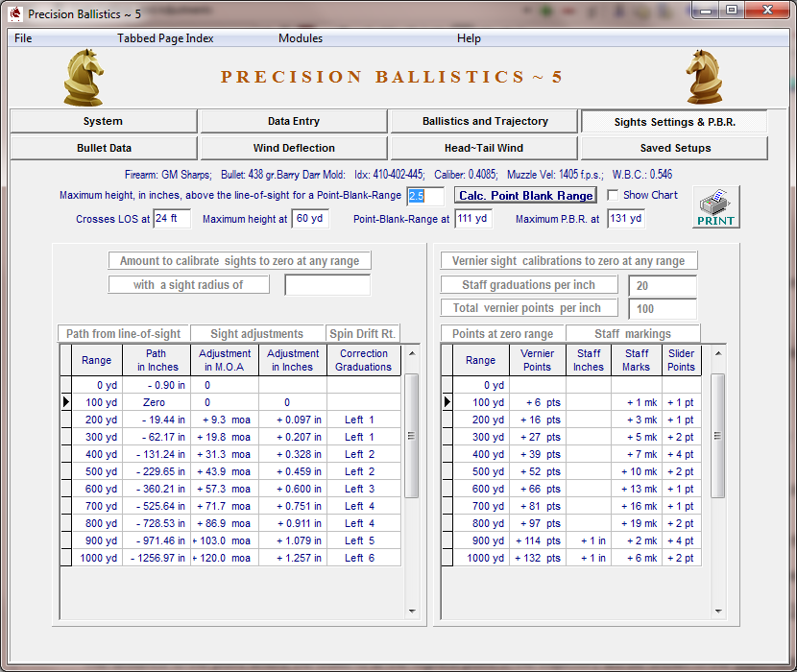Click the app icon in the title bar

[15, 13]
